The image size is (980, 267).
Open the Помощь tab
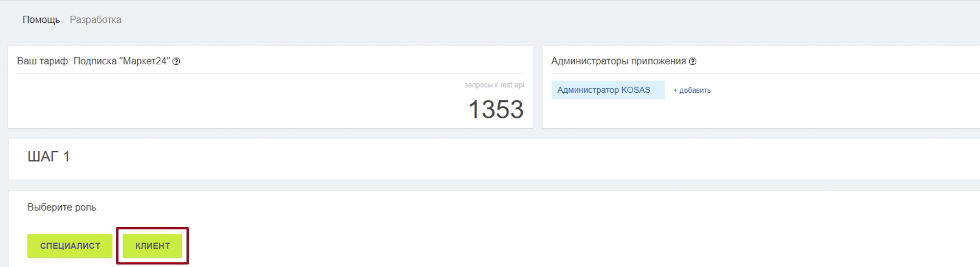[41, 20]
